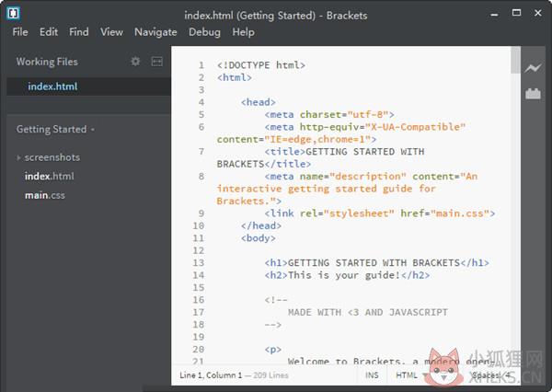Screen dimensions: 552x392
Task: Open Getting Started project dropdown
Action: pos(55,129)
